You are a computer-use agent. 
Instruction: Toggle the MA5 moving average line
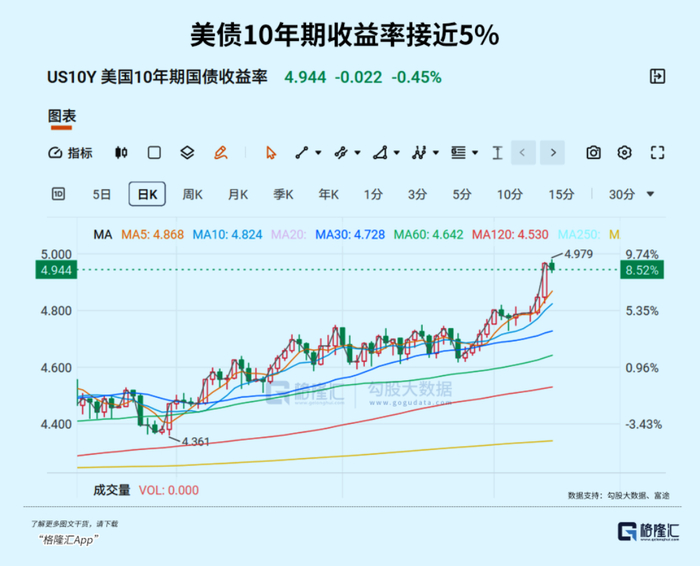pyautogui.click(x=152, y=234)
